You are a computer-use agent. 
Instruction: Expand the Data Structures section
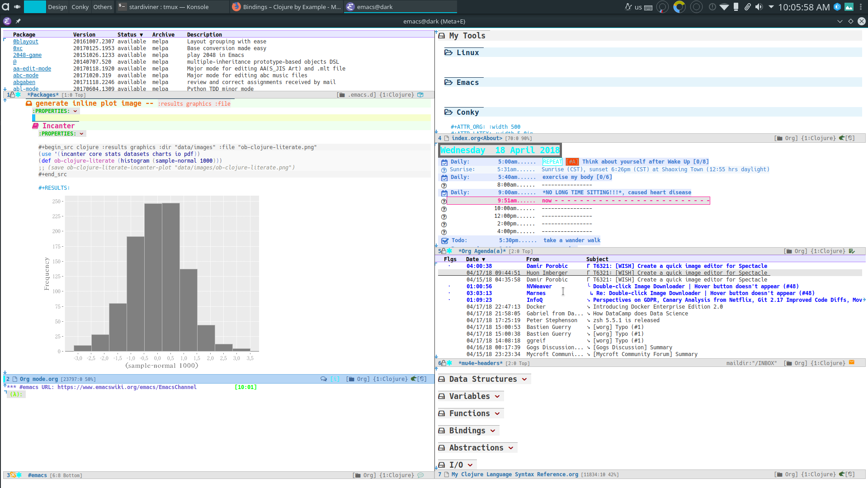(524, 379)
